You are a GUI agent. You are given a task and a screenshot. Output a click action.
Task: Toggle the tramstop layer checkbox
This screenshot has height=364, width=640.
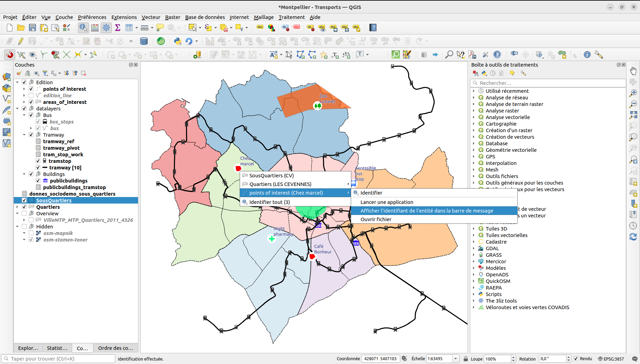coord(38,161)
